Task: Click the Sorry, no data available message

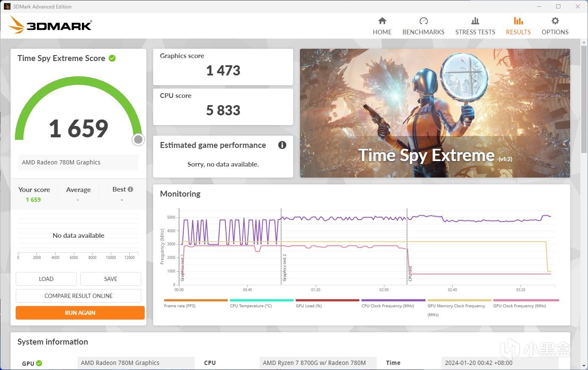Action: (x=223, y=164)
